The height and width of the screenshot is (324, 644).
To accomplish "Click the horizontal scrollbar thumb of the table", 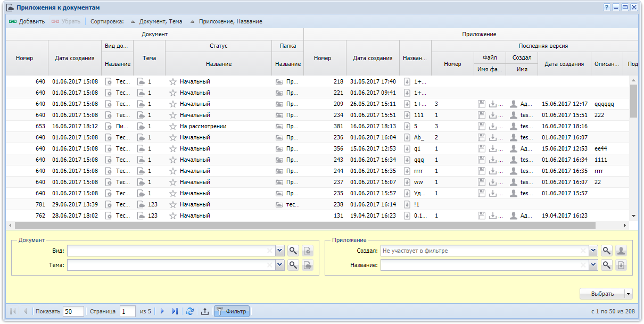I will point(305,225).
